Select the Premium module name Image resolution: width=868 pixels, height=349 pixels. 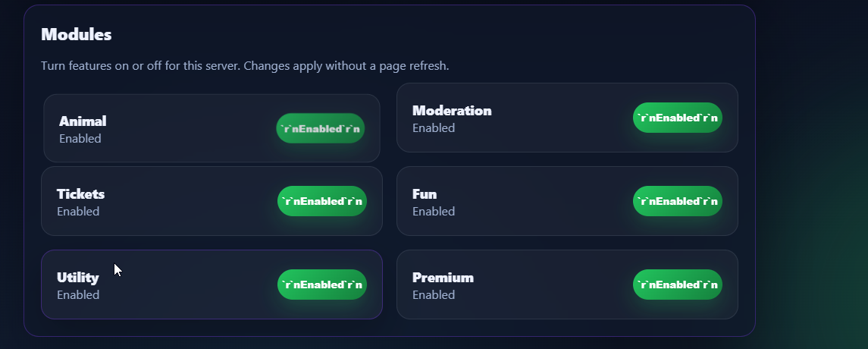(x=443, y=278)
